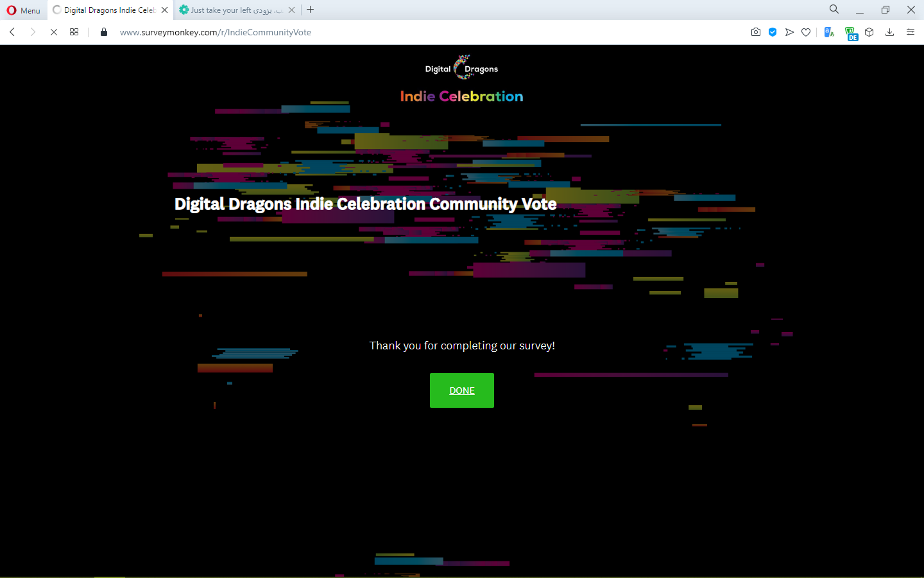Click the Digital Dragons logo
Image resolution: width=924 pixels, height=578 pixels.
pos(461,67)
